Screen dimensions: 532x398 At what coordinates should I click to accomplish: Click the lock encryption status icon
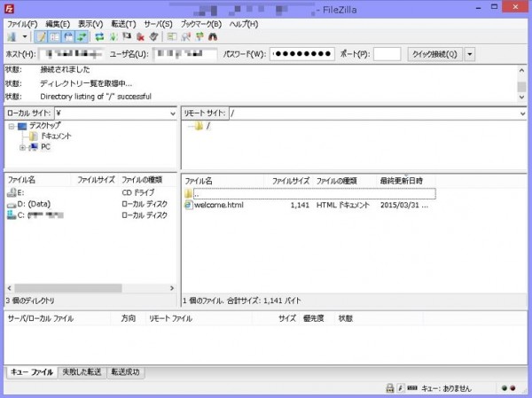[390, 388]
